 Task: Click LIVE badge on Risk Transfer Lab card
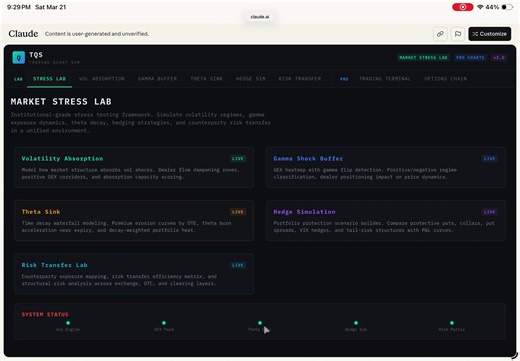(238, 265)
